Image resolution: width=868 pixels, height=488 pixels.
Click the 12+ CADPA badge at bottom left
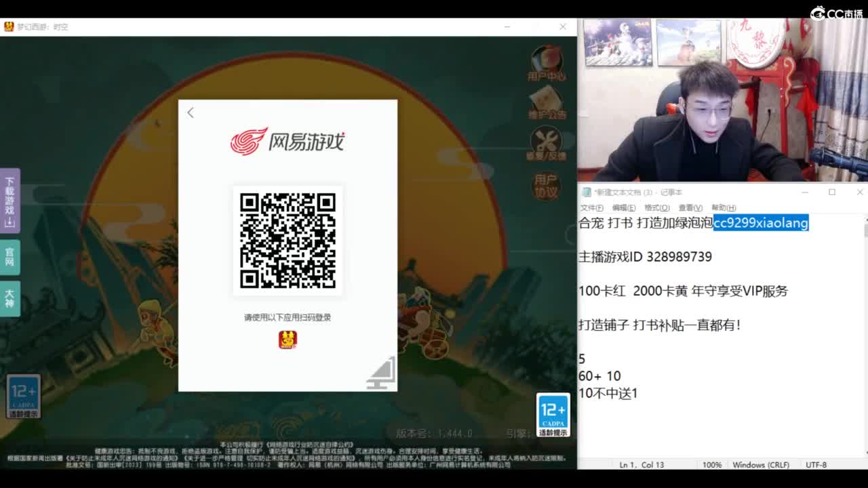[x=24, y=396]
